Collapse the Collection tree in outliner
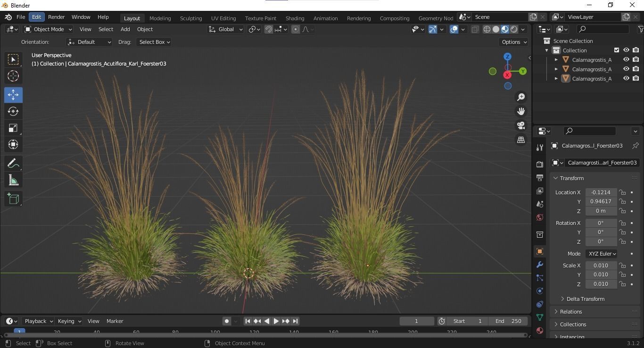 pyautogui.click(x=547, y=50)
